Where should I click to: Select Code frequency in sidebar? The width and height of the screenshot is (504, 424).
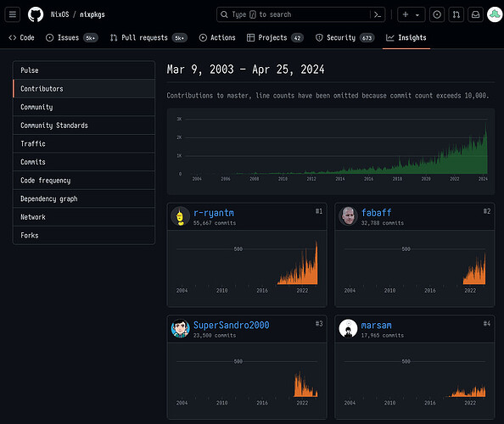(x=83, y=181)
